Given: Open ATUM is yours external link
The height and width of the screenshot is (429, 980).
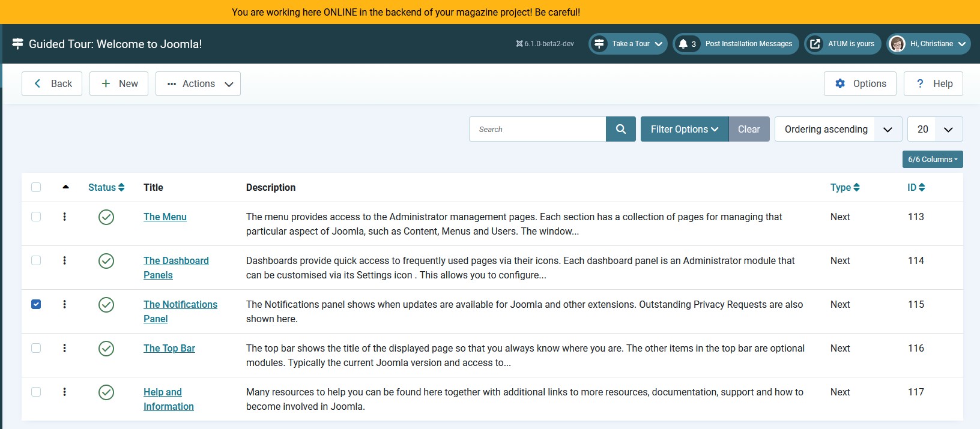Looking at the screenshot, I should [842, 44].
